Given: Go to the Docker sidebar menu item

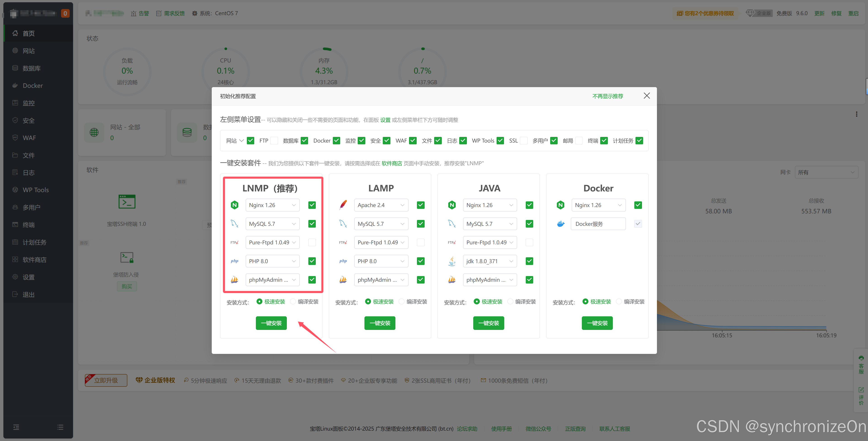Looking at the screenshot, I should tap(33, 86).
